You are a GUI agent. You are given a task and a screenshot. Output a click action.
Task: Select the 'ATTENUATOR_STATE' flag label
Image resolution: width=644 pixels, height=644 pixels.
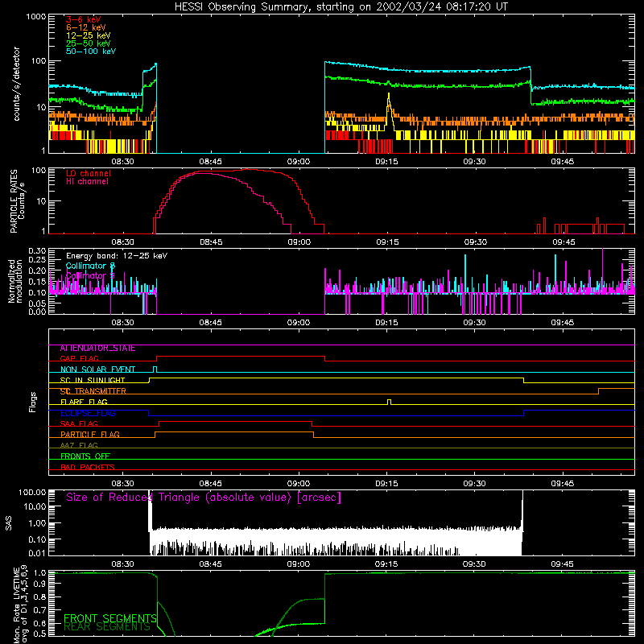[97, 349]
